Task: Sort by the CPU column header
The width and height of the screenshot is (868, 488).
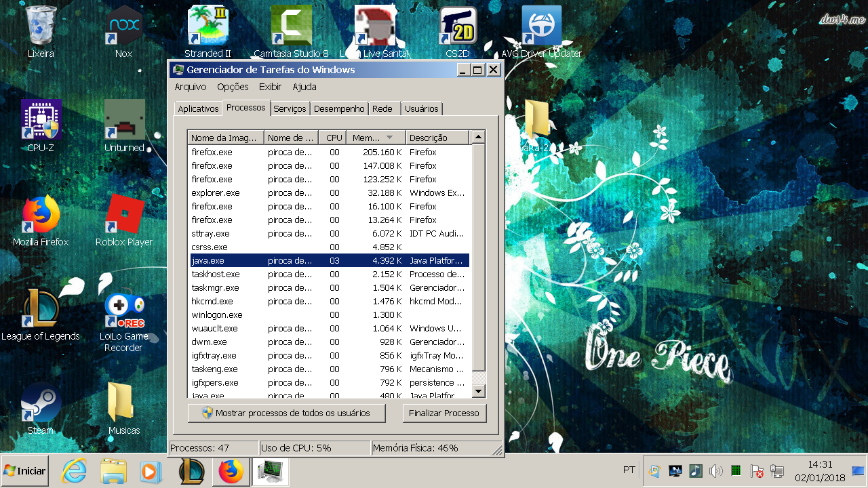Action: tap(332, 138)
